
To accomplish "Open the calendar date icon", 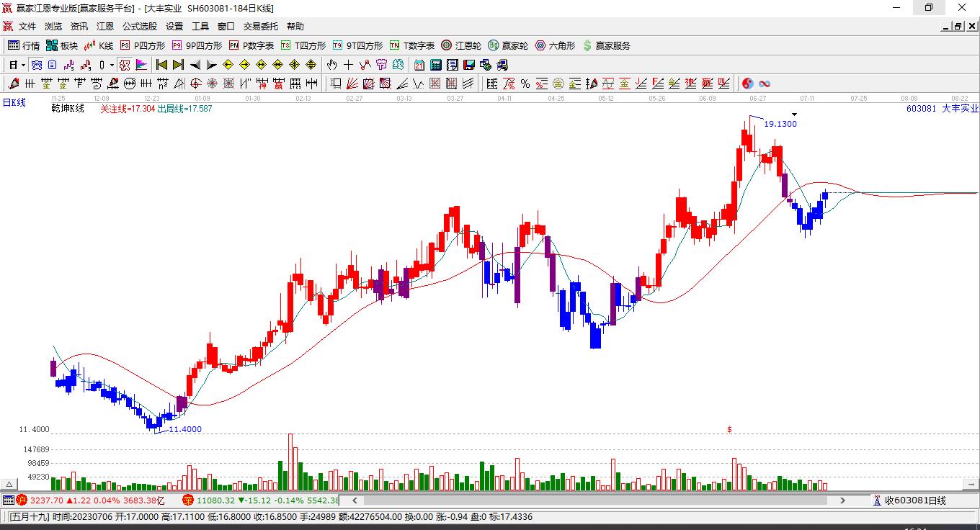I will pyautogui.click(x=419, y=65).
